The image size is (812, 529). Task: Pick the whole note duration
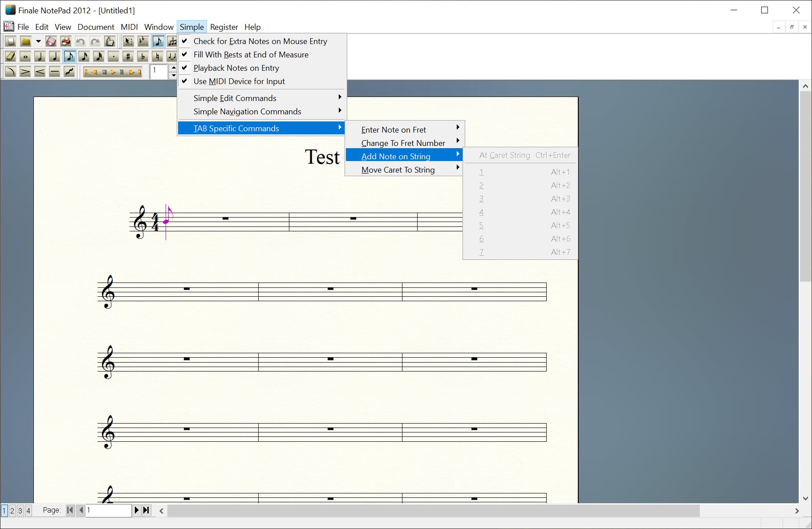pos(25,57)
